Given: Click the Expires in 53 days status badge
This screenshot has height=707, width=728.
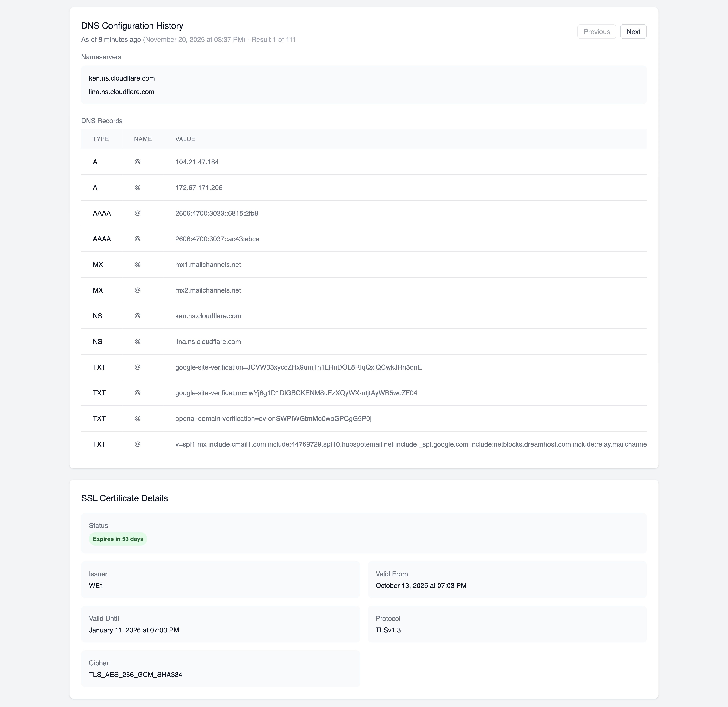Looking at the screenshot, I should coord(118,539).
